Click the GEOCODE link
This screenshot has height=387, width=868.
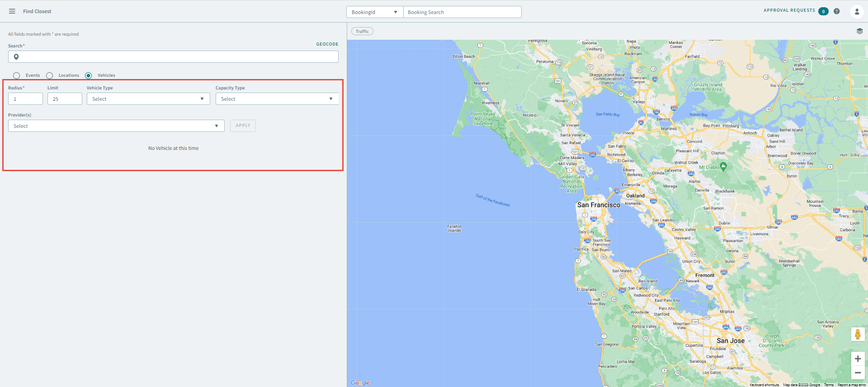(327, 44)
